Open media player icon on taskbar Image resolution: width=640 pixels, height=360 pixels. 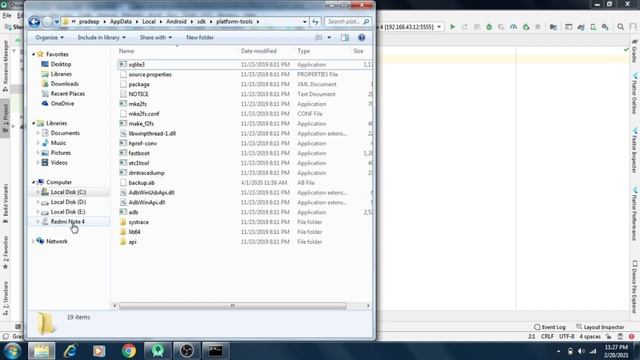(x=99, y=351)
